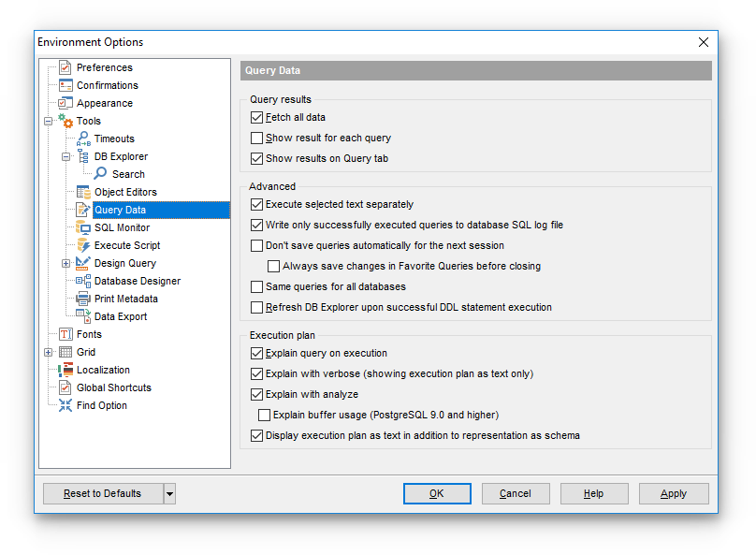The width and height of the screenshot is (756, 555).
Task: Collapse the Tools tree node
Action: click(x=49, y=121)
